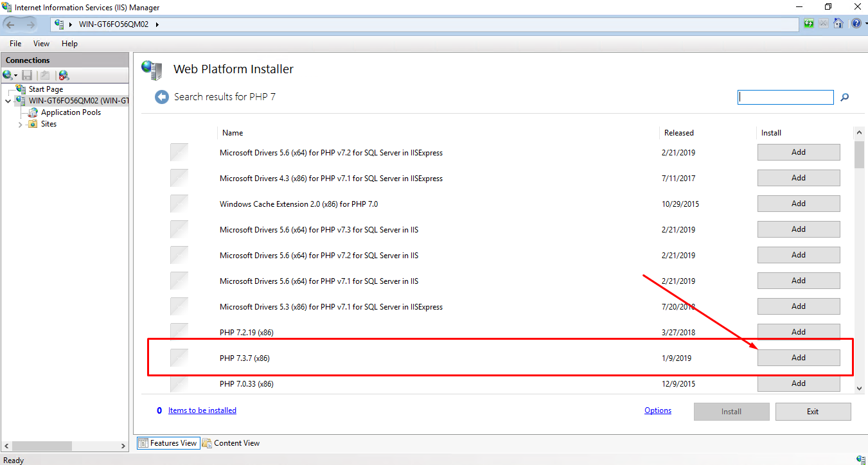Viewport: 868px width, 465px height.
Task: Click the Connections pane horizontal scrollbar left arrow
Action: click(6, 446)
